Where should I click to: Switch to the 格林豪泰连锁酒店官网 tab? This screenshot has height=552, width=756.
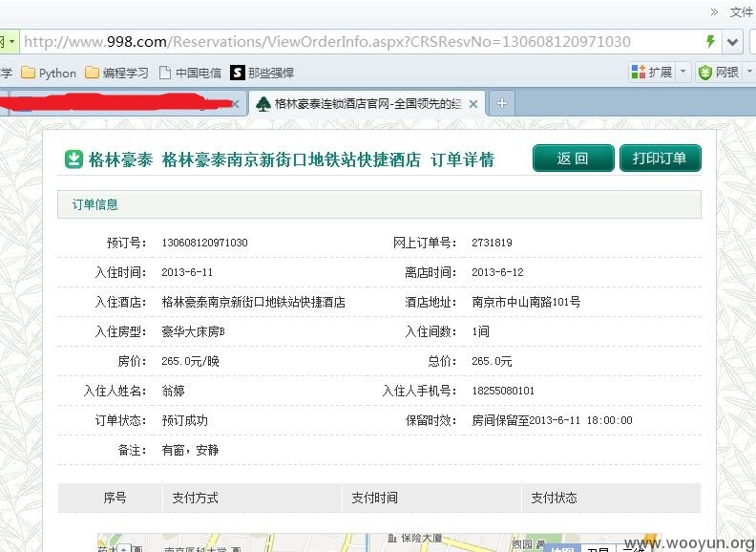pos(367,104)
